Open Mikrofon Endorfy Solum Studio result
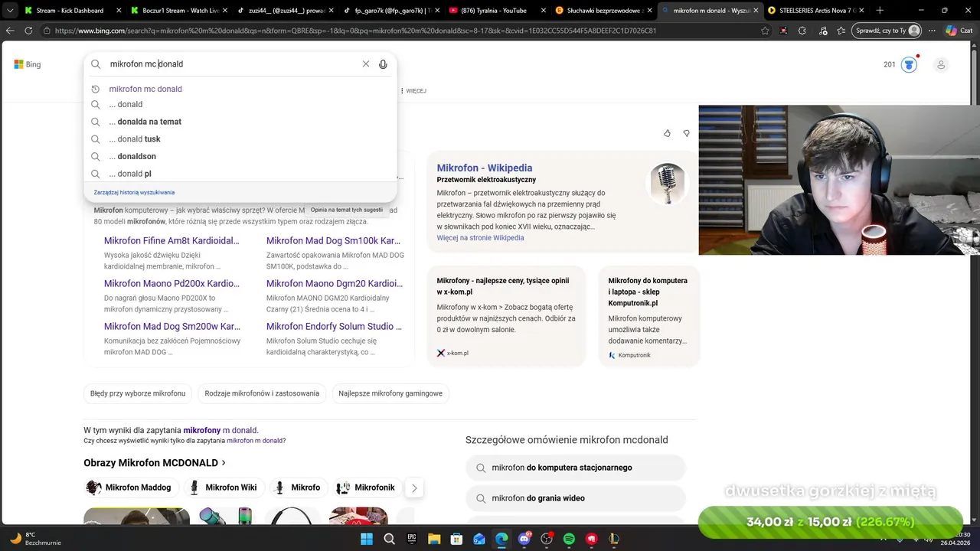Screen dimensions: 980x551 click(x=335, y=326)
